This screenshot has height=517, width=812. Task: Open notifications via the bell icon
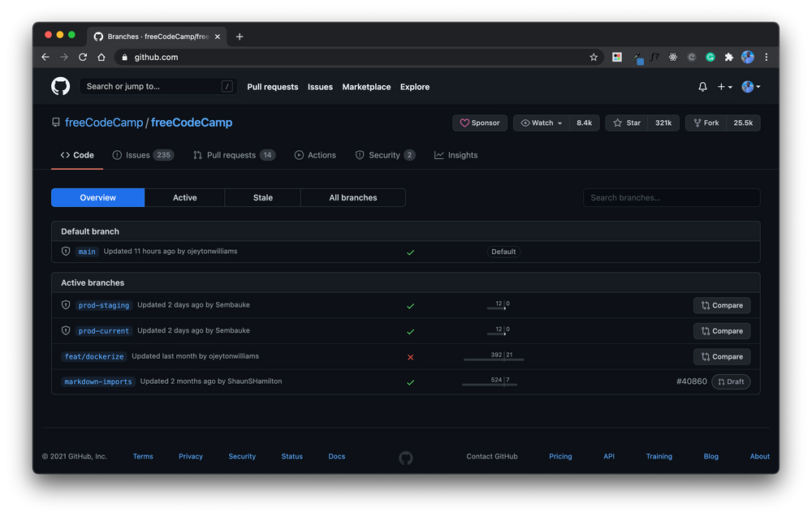point(702,86)
